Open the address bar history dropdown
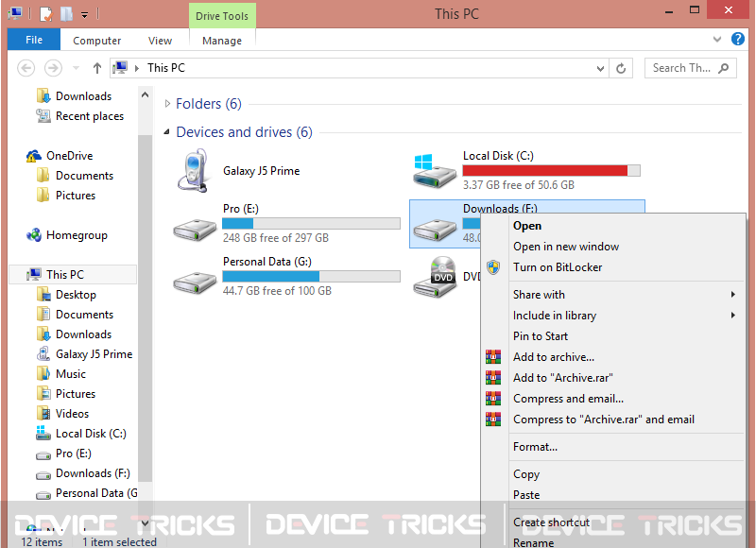The height and width of the screenshot is (548, 756). 600,68
